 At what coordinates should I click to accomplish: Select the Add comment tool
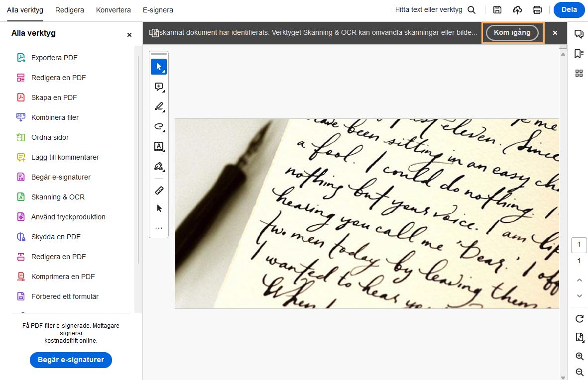click(159, 87)
